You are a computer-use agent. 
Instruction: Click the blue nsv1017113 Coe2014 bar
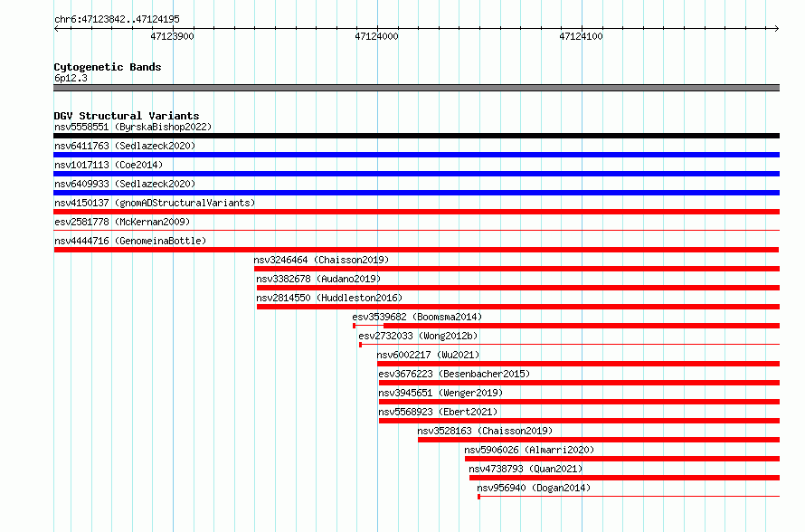[x=416, y=174]
